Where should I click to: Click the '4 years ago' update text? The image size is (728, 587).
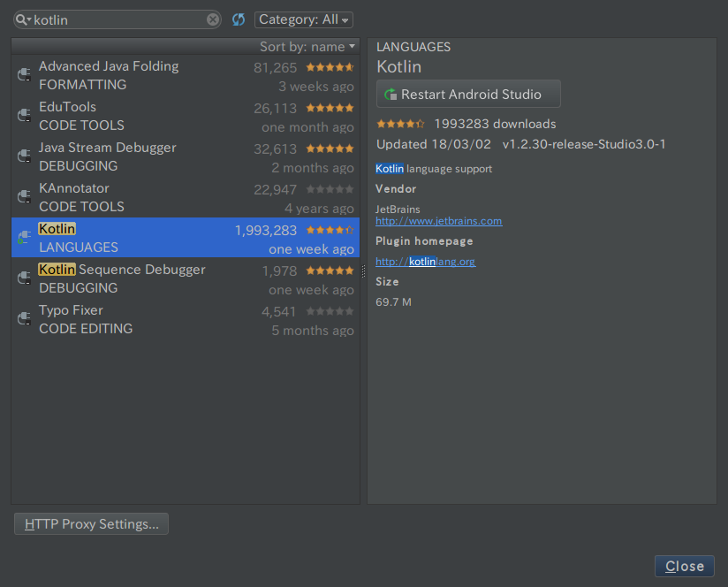(x=319, y=209)
